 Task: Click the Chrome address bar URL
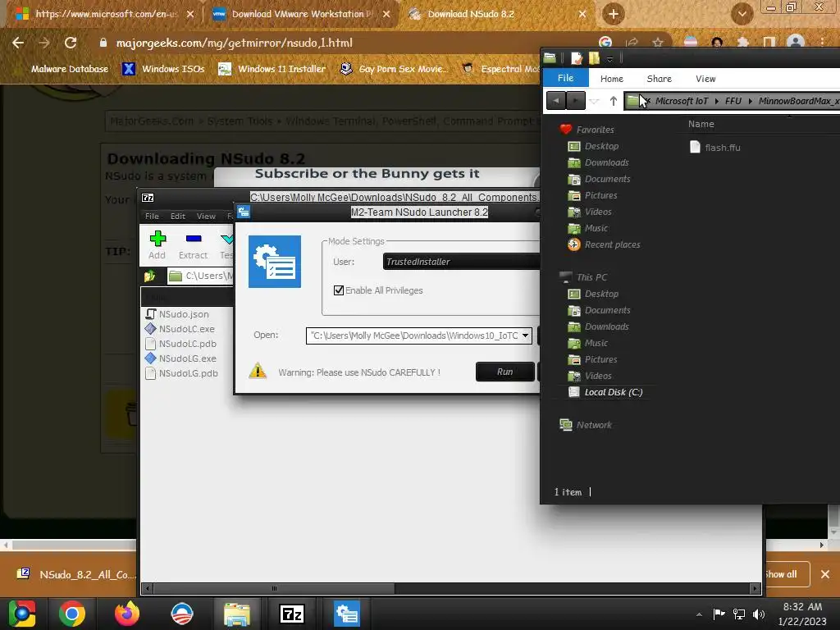[x=234, y=43]
